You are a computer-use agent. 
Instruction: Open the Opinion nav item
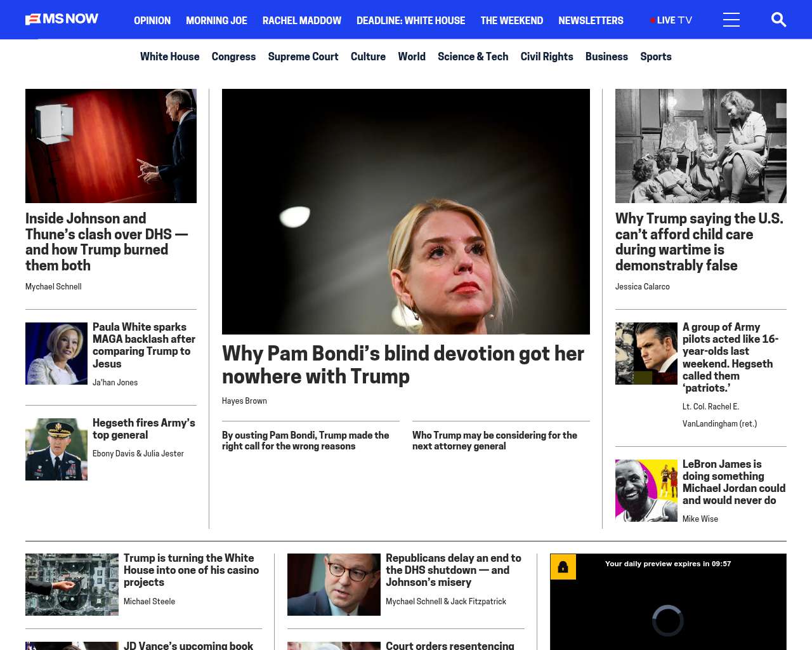click(x=152, y=20)
